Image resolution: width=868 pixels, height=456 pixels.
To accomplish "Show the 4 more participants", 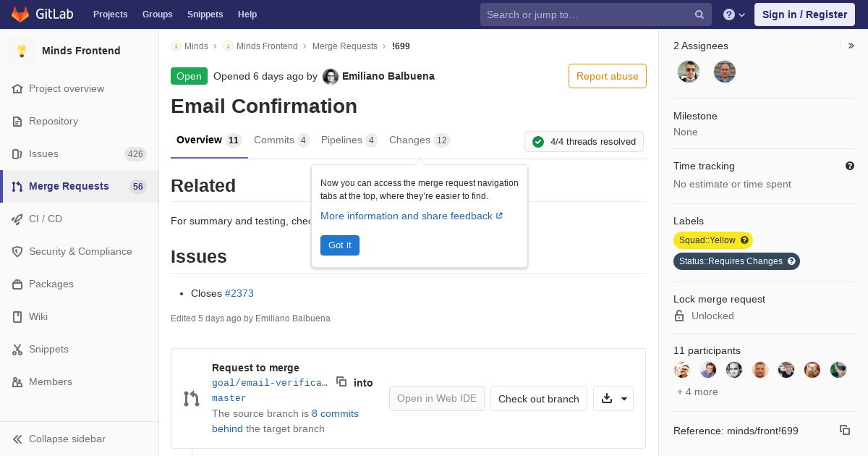I will tap(697, 392).
